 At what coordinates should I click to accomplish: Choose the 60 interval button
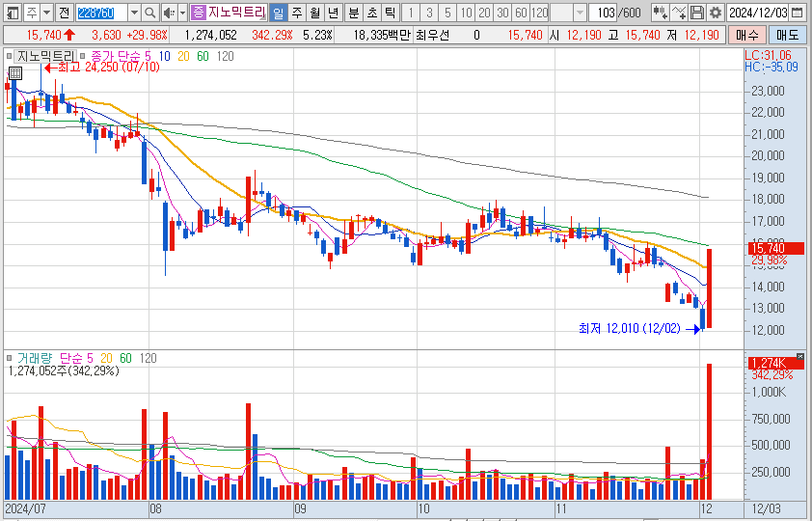[x=522, y=12]
